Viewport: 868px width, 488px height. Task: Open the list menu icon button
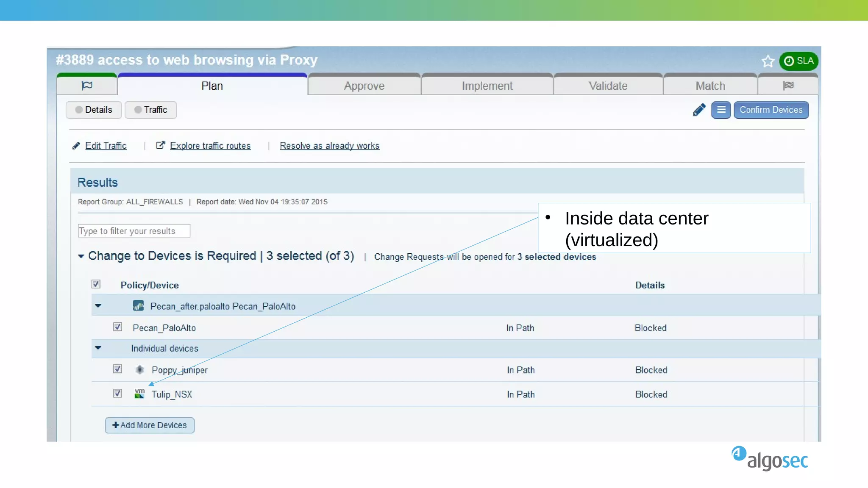pyautogui.click(x=721, y=110)
